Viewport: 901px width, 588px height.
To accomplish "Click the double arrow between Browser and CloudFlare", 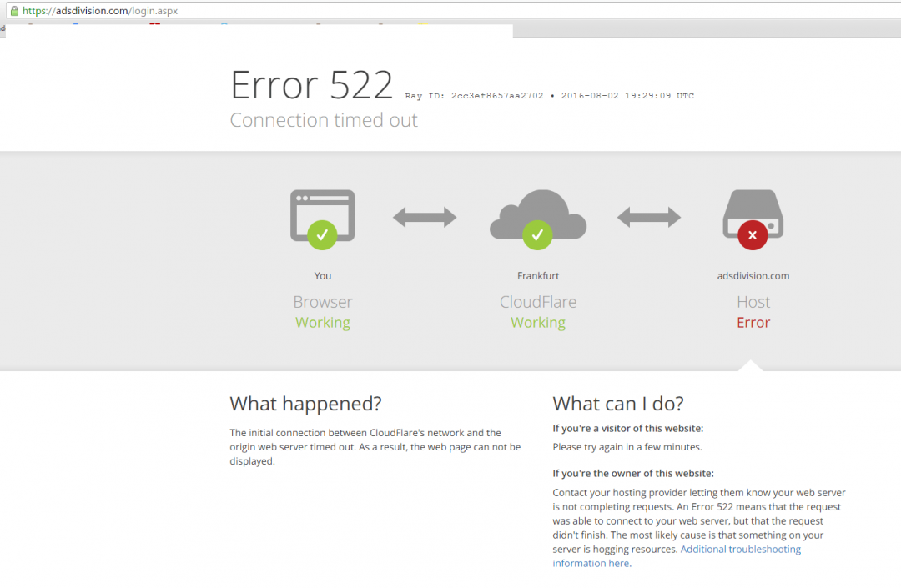I will click(425, 218).
